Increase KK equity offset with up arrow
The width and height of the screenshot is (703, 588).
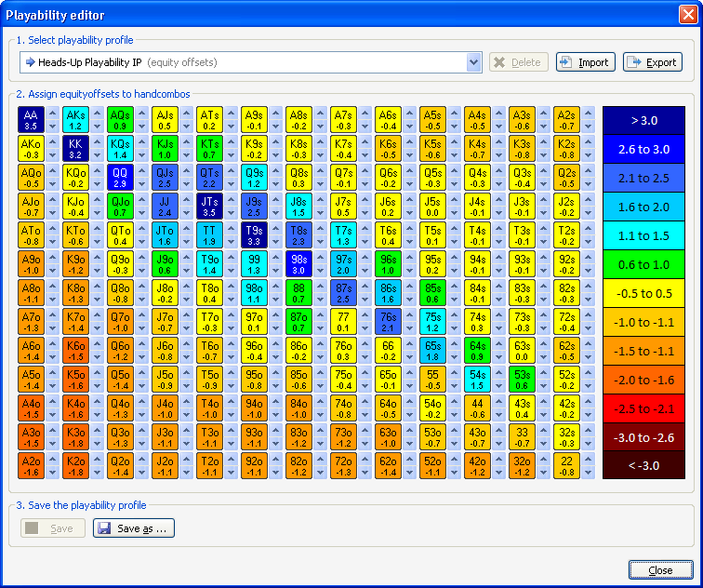pos(97,141)
